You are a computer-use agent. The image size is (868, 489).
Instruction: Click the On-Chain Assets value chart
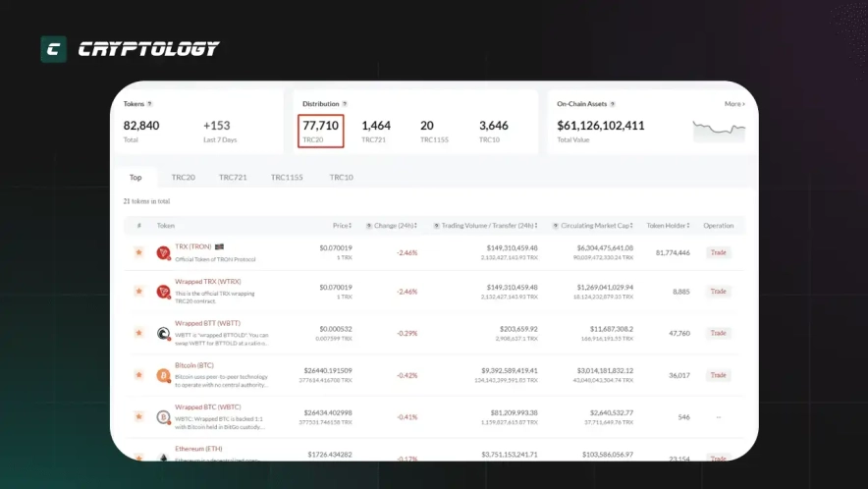click(719, 129)
